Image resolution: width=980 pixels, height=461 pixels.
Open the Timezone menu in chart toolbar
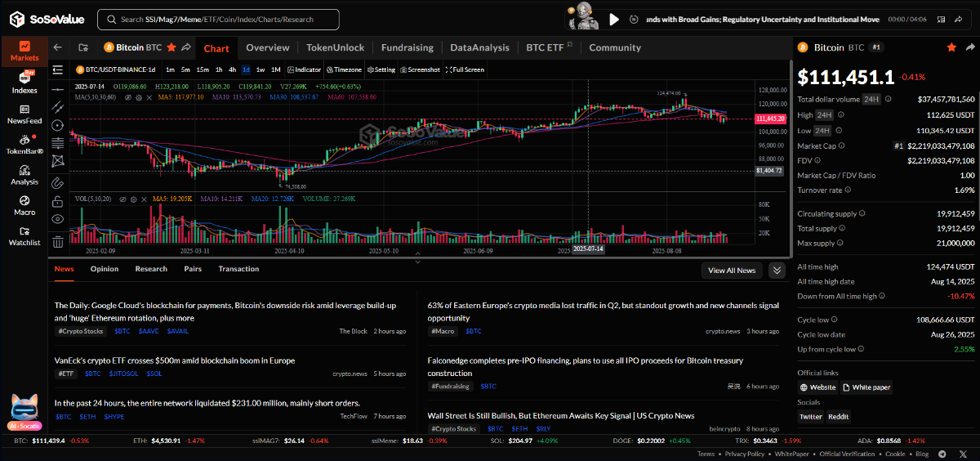coord(344,69)
